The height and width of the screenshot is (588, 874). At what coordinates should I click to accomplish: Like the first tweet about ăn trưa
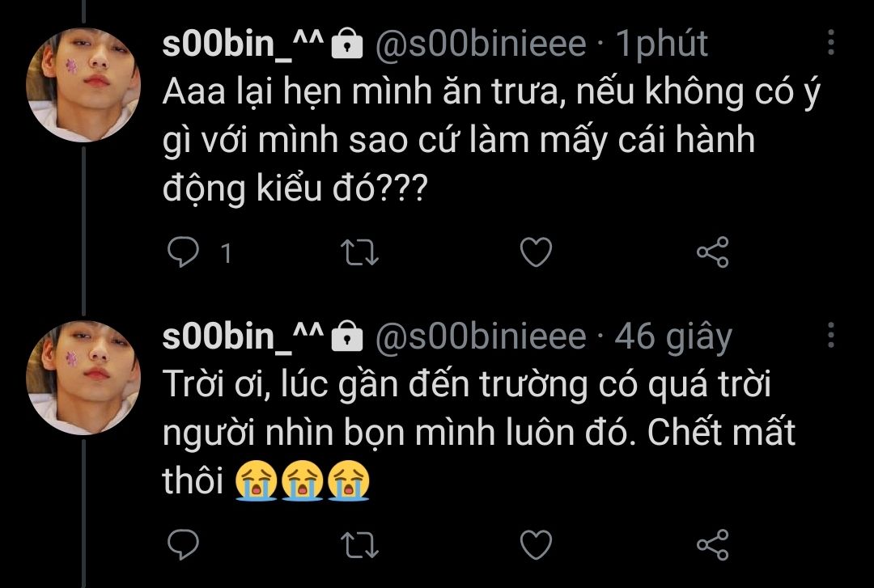click(x=535, y=253)
